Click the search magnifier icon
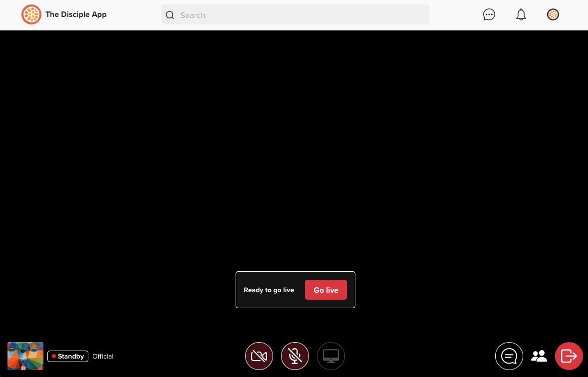Image resolution: width=588 pixels, height=377 pixels. [170, 15]
